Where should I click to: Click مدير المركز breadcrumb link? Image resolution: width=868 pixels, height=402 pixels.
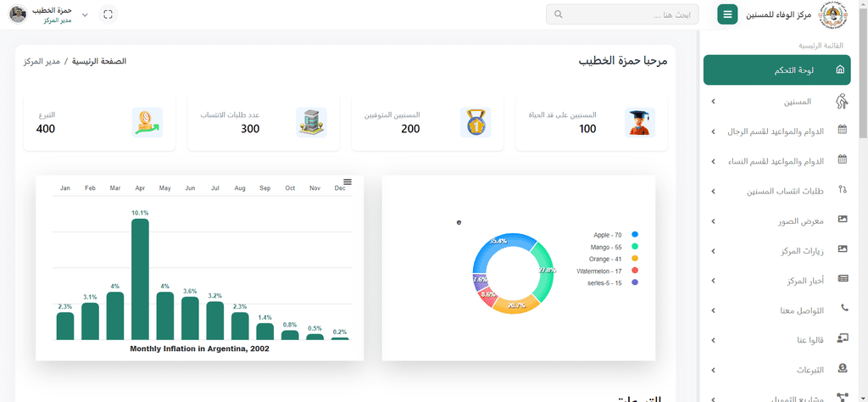(x=42, y=61)
